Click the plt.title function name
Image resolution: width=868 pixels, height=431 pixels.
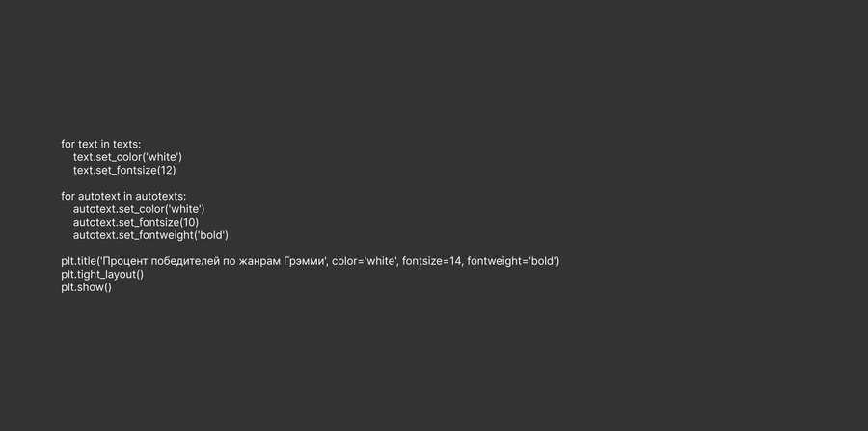click(77, 261)
